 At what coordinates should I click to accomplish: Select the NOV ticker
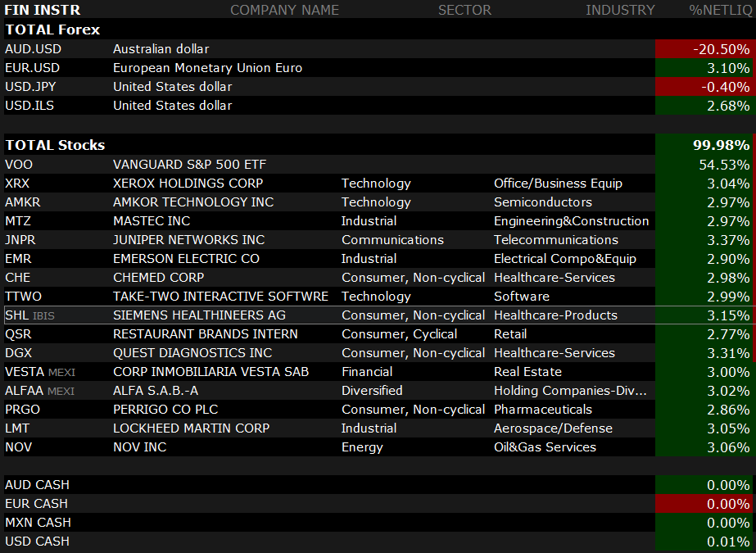click(19, 446)
